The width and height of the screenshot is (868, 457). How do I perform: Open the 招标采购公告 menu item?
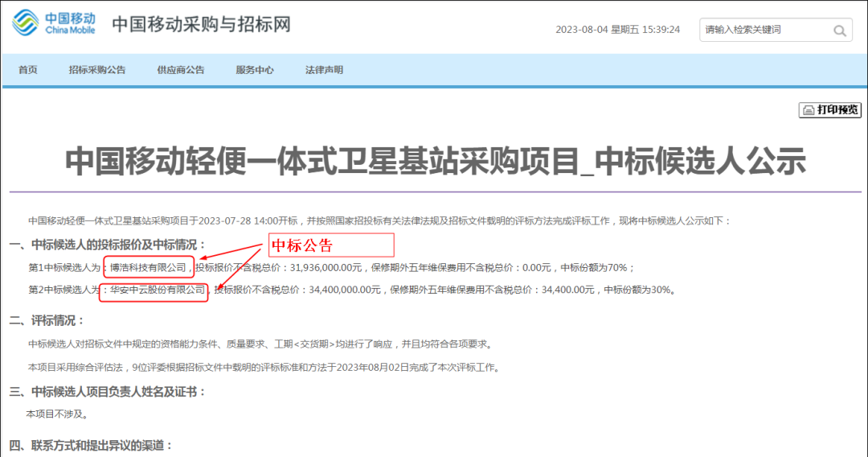coord(97,70)
